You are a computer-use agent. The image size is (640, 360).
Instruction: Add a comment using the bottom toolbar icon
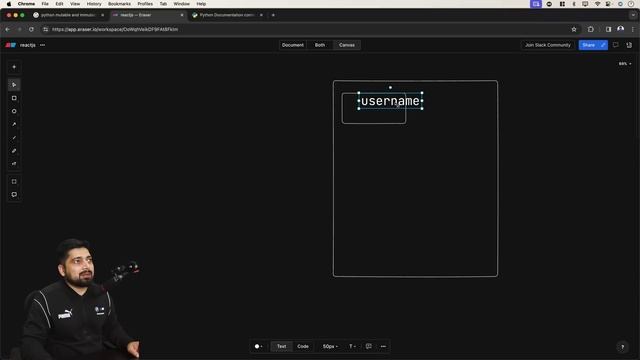coord(369,346)
